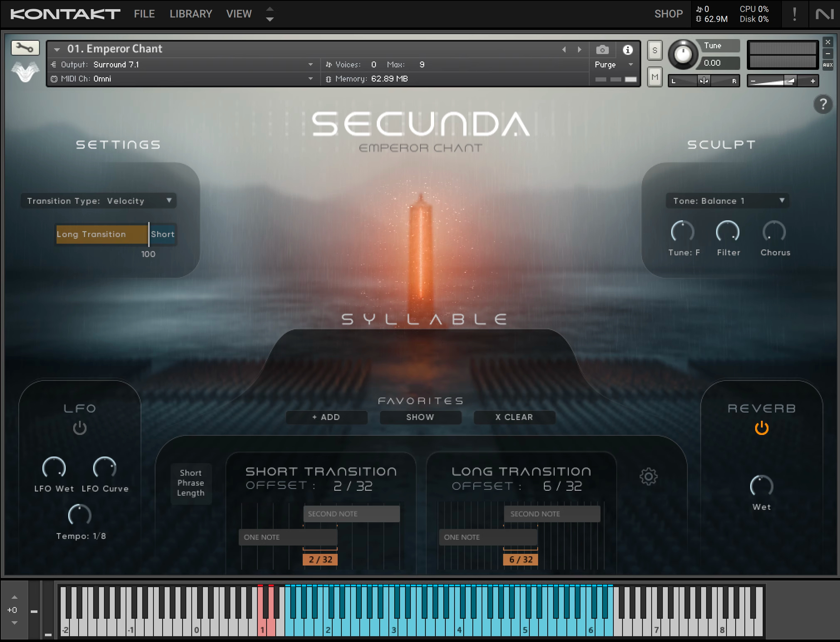Image resolution: width=840 pixels, height=642 pixels.
Task: Select the previous instrument arrow
Action: pyautogui.click(x=564, y=49)
